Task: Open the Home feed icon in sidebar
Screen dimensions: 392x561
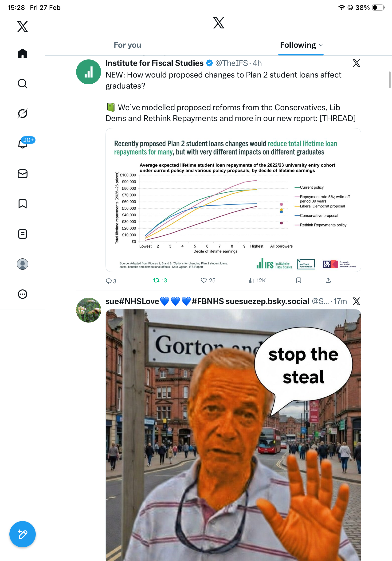Action: (x=23, y=54)
